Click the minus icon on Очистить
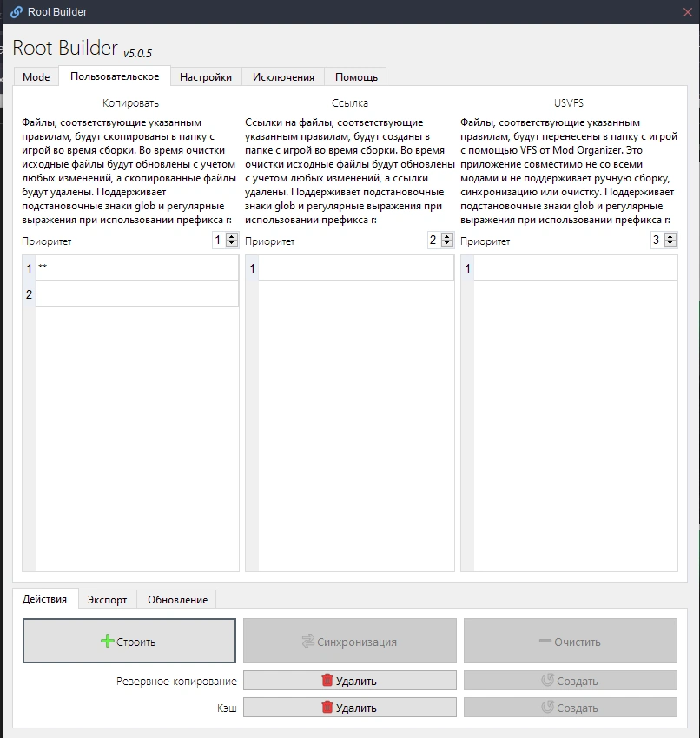 pos(545,641)
